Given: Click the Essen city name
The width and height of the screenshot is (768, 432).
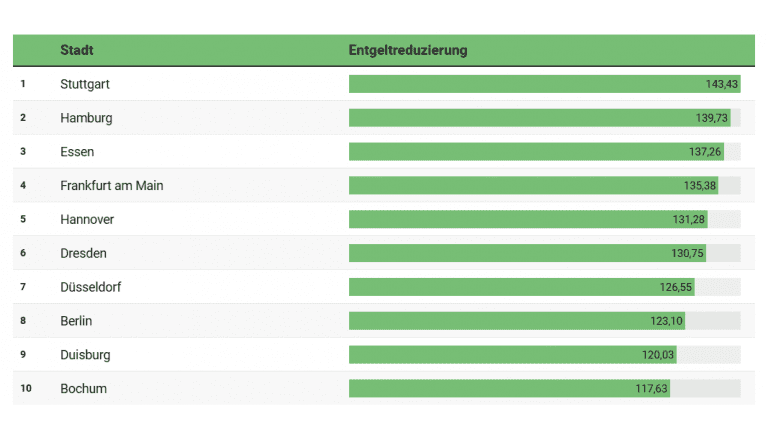Looking at the screenshot, I should coord(77,152).
